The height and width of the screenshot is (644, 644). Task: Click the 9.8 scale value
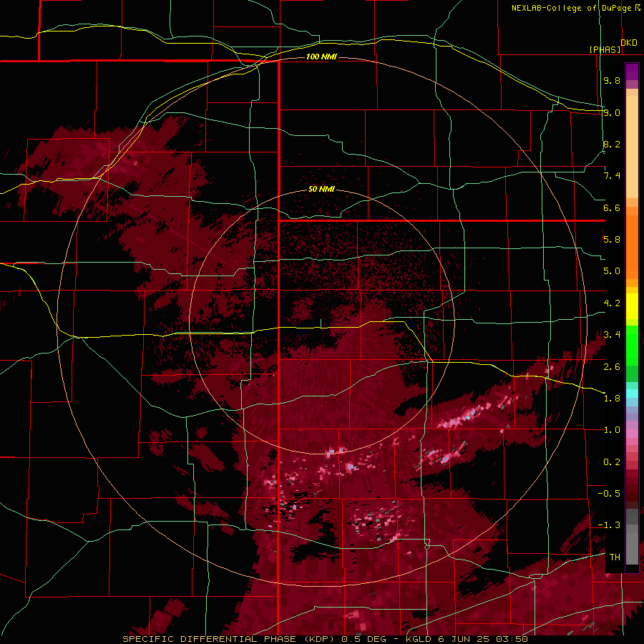[x=612, y=81]
